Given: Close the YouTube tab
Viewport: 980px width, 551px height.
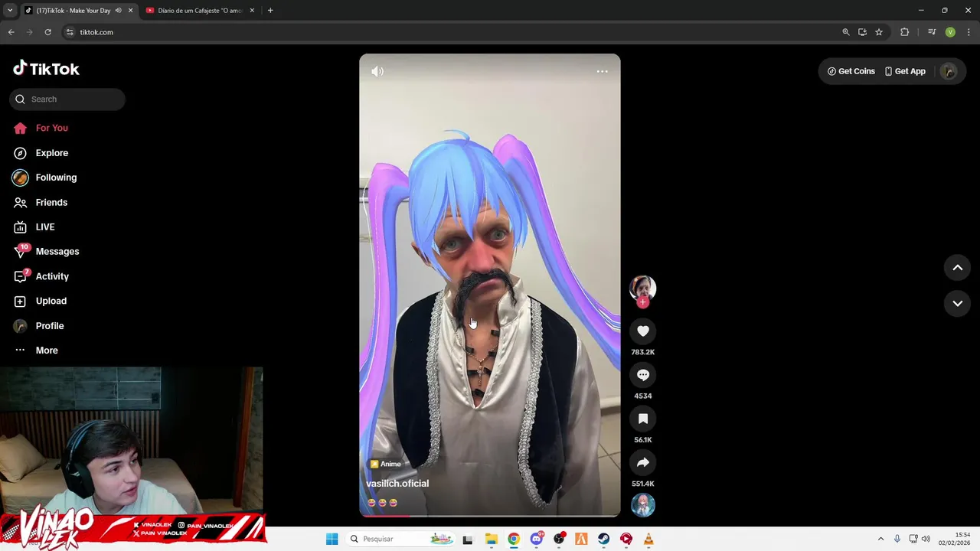Looking at the screenshot, I should tap(252, 11).
